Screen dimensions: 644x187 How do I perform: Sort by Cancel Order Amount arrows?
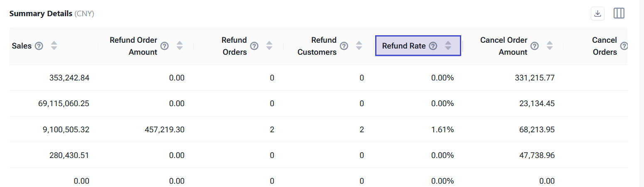click(x=550, y=46)
